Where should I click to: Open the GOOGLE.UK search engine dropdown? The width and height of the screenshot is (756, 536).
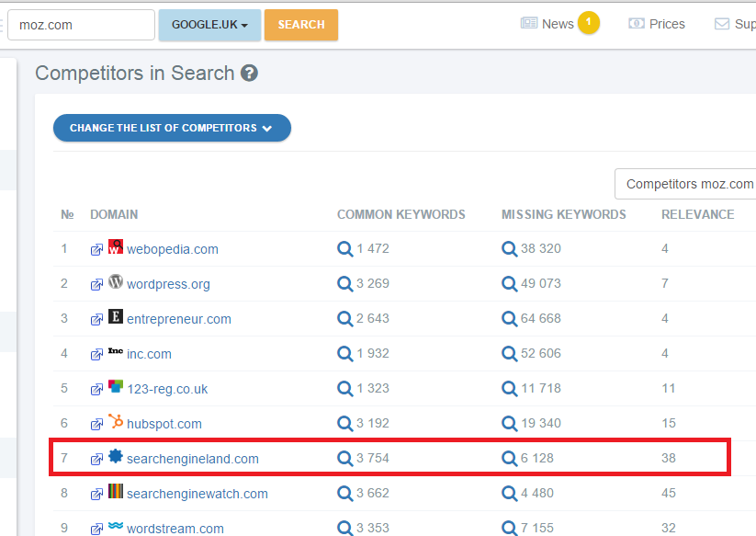(209, 25)
